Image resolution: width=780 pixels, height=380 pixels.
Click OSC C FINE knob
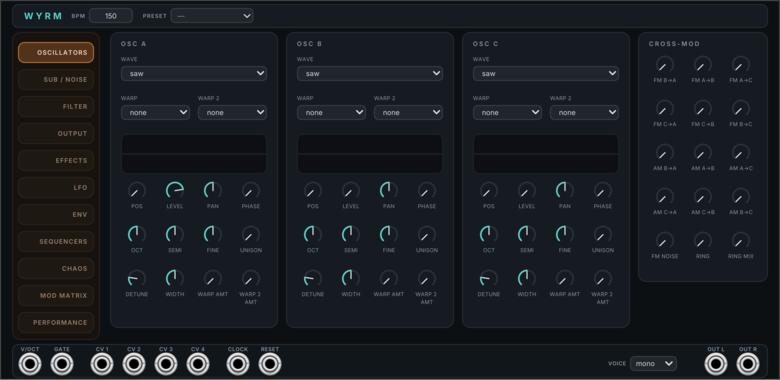click(565, 234)
